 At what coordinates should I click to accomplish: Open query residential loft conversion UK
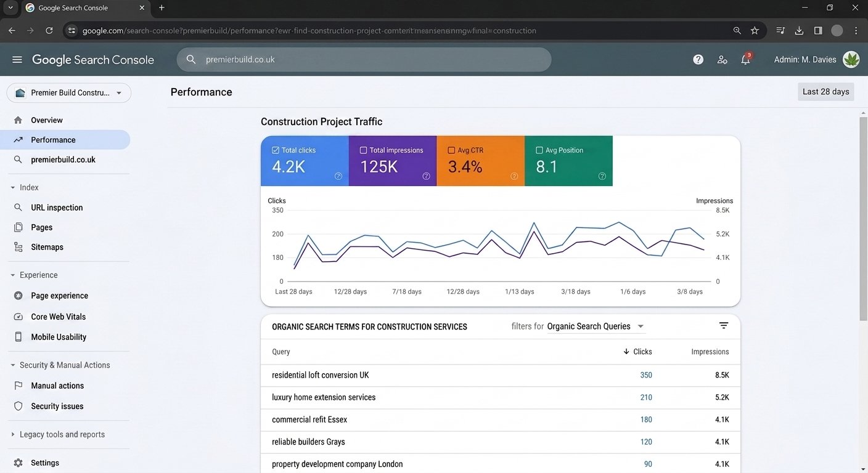(321, 375)
